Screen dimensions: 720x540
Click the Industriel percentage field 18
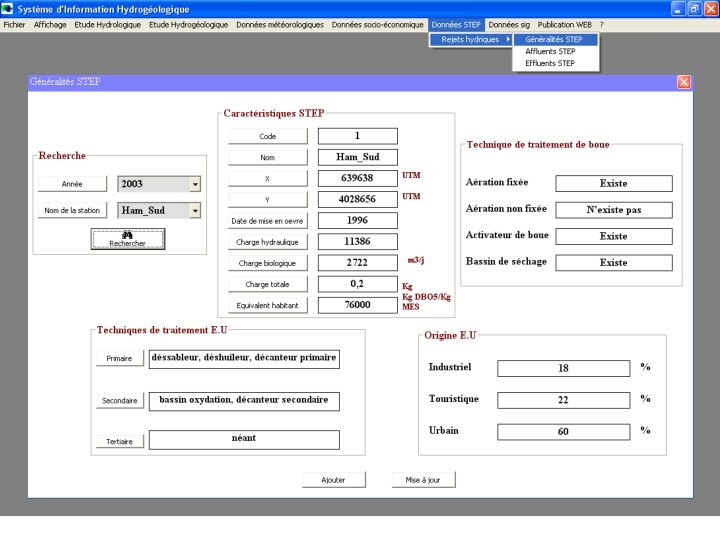[563, 368]
